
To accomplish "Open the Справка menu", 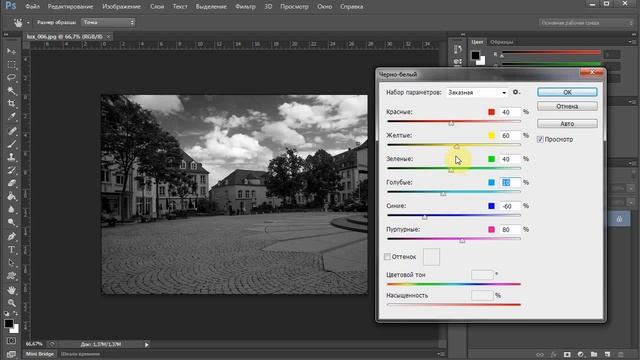I will 351,7.
